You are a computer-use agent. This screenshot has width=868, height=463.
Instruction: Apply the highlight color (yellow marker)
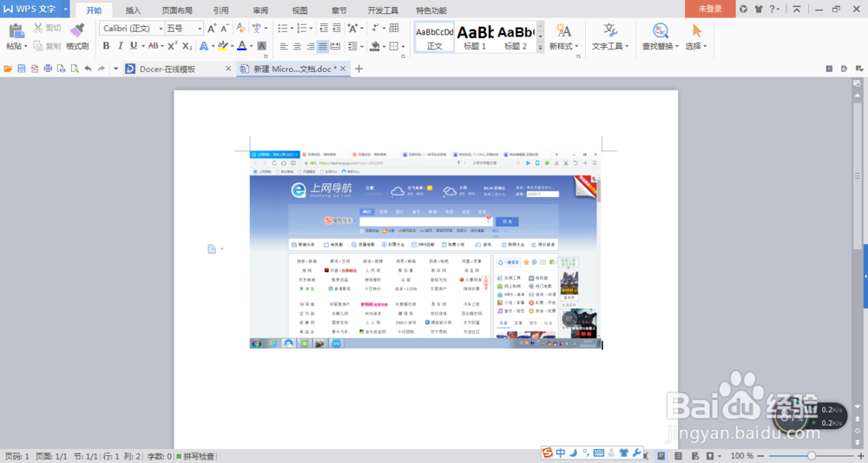(222, 46)
